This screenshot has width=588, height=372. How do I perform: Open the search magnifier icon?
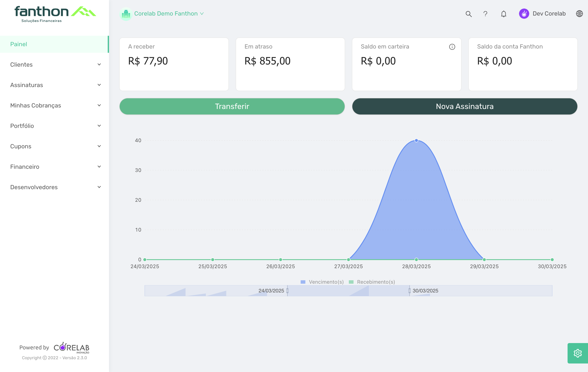[x=468, y=14]
